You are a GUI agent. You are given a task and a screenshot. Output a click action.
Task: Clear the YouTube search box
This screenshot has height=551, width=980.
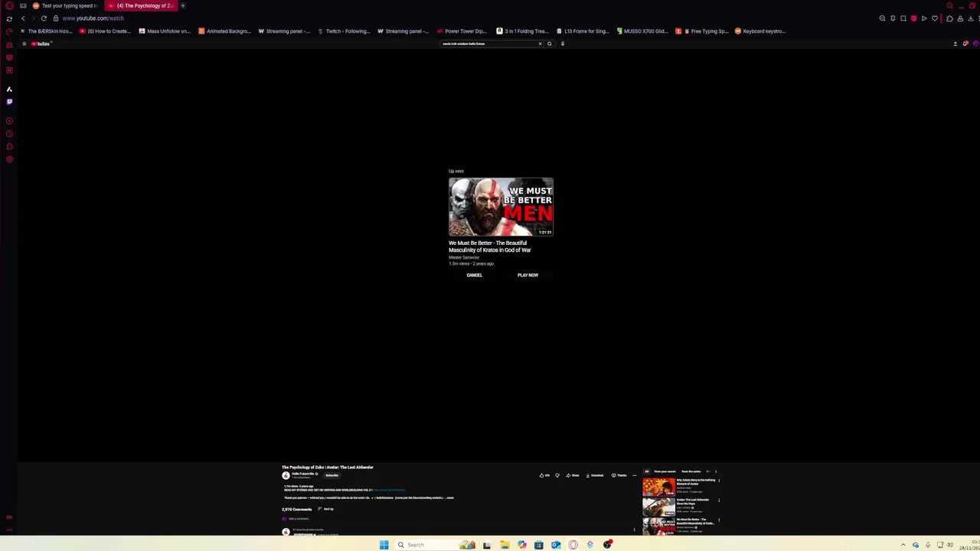click(x=540, y=44)
